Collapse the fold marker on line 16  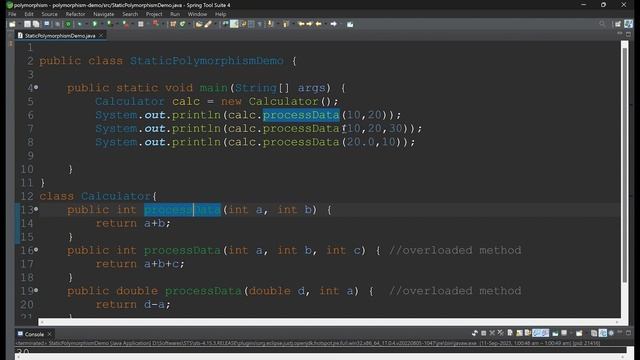point(36,249)
